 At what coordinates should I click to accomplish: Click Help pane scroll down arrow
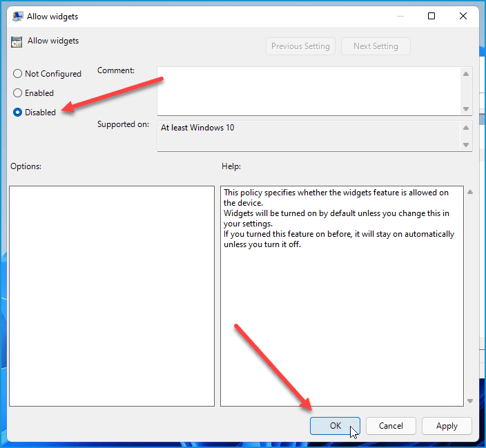(x=470, y=401)
